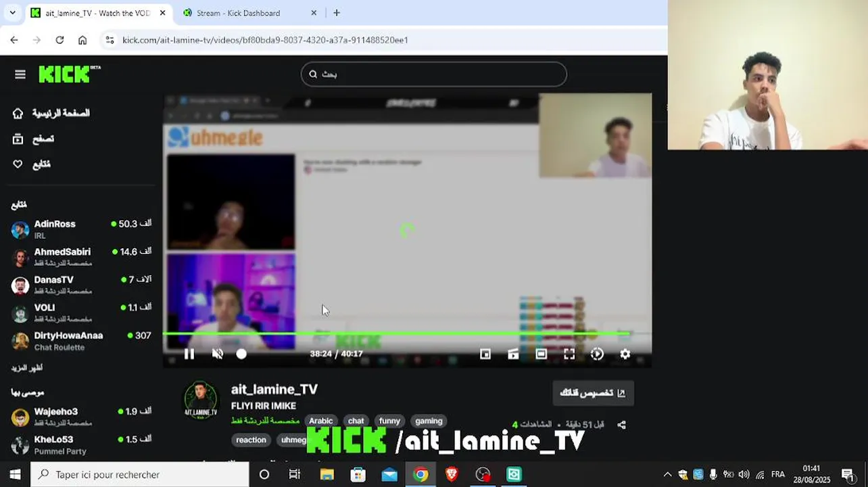Open AdinRoss channel in sidebar

coord(81,229)
